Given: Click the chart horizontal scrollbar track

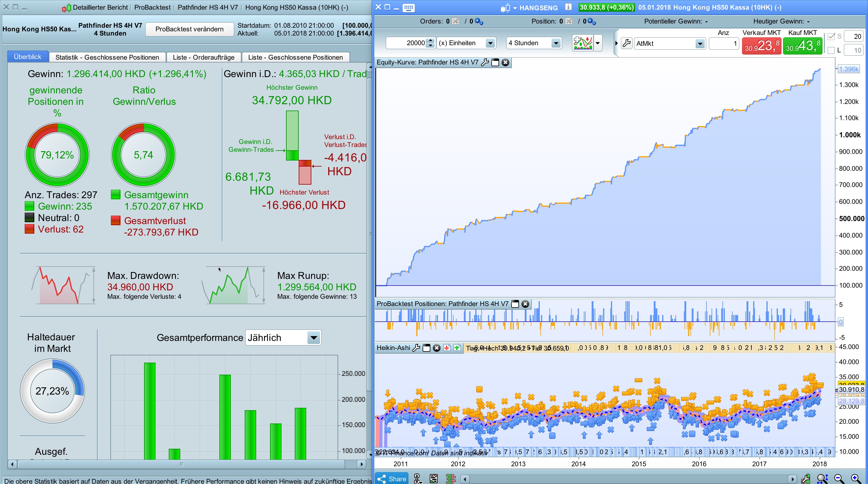Looking at the screenshot, I should point(627,479).
